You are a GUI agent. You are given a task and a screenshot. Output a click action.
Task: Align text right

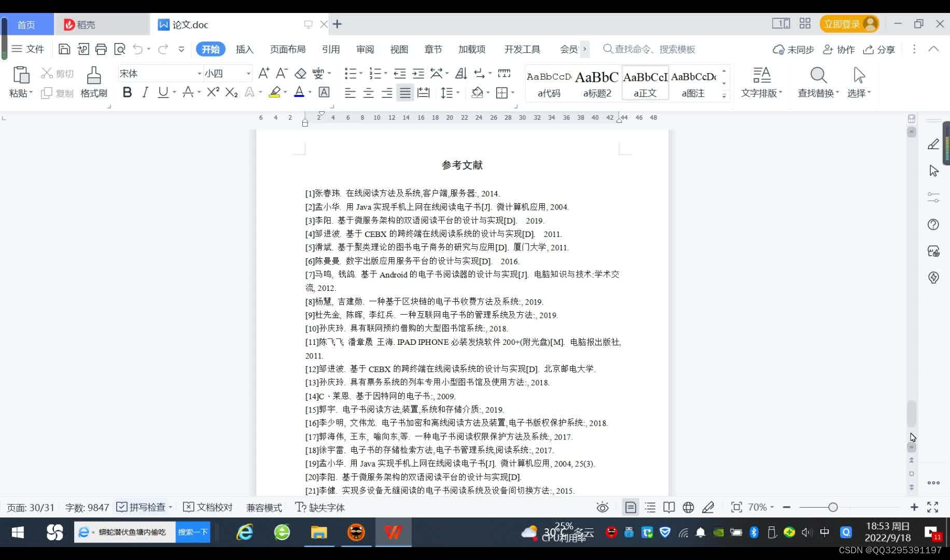pyautogui.click(x=387, y=93)
